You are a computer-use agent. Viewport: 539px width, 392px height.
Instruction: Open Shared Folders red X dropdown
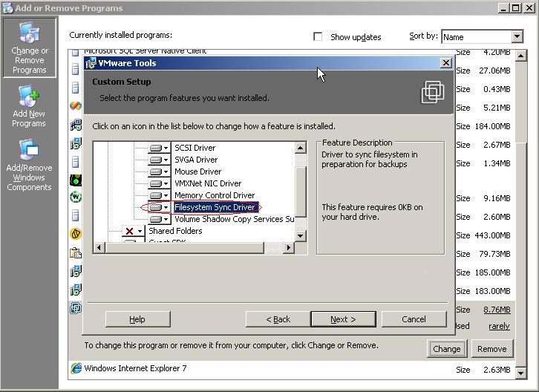click(x=134, y=231)
